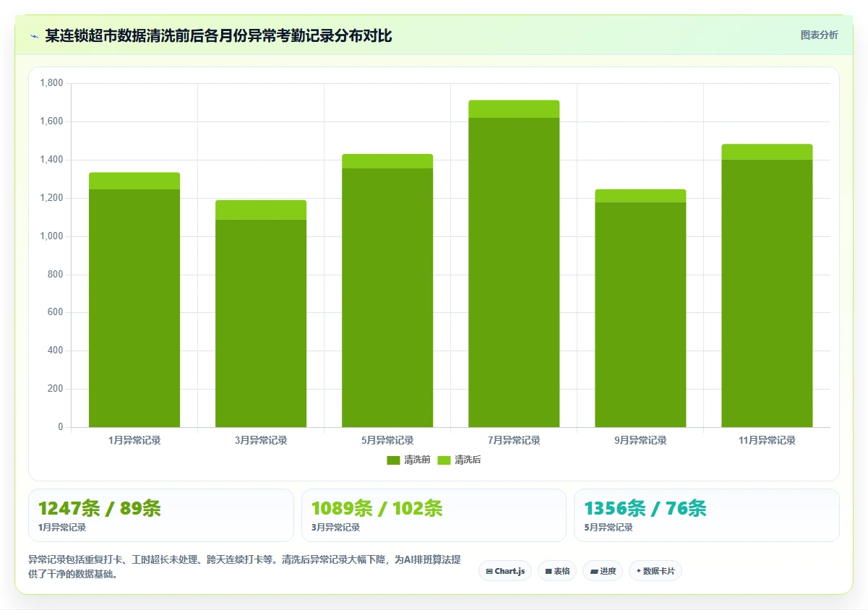Click the chart title 某连锁超市数据清洗前后
The width and height of the screenshot is (868, 610).
coord(218,36)
